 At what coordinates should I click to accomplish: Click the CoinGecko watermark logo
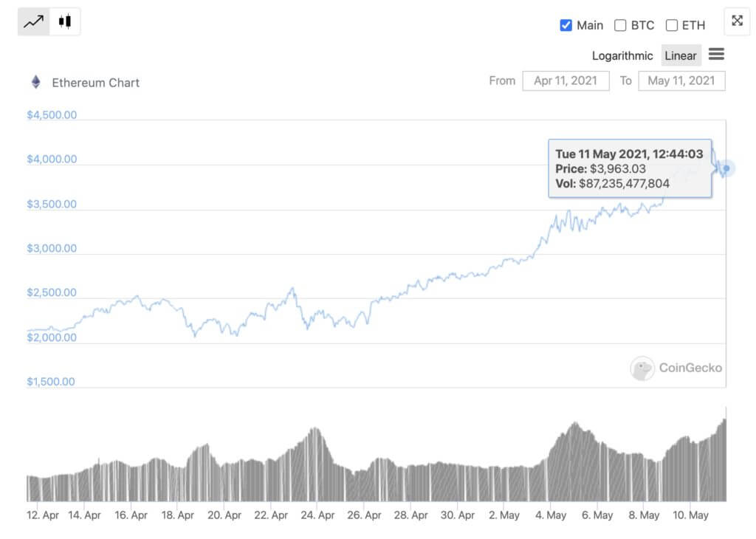tap(642, 368)
